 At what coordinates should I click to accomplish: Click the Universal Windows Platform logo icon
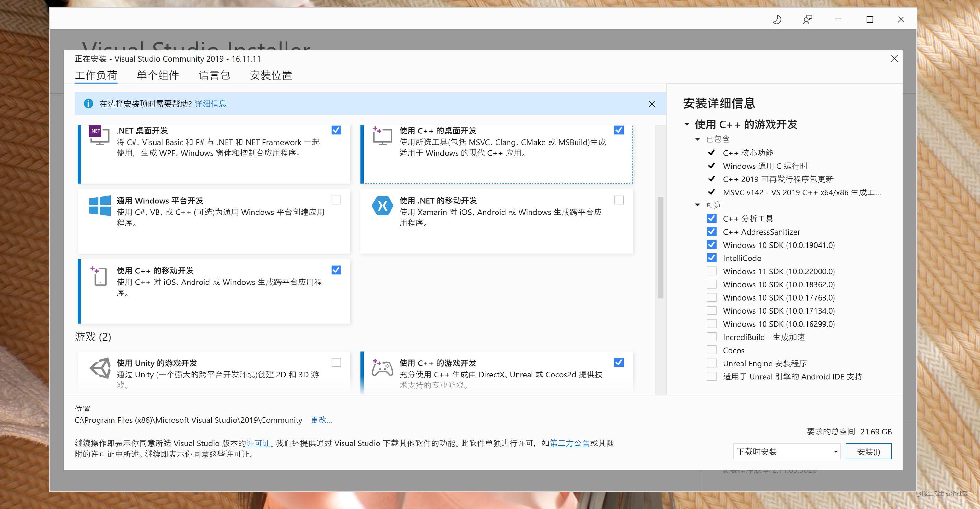100,206
